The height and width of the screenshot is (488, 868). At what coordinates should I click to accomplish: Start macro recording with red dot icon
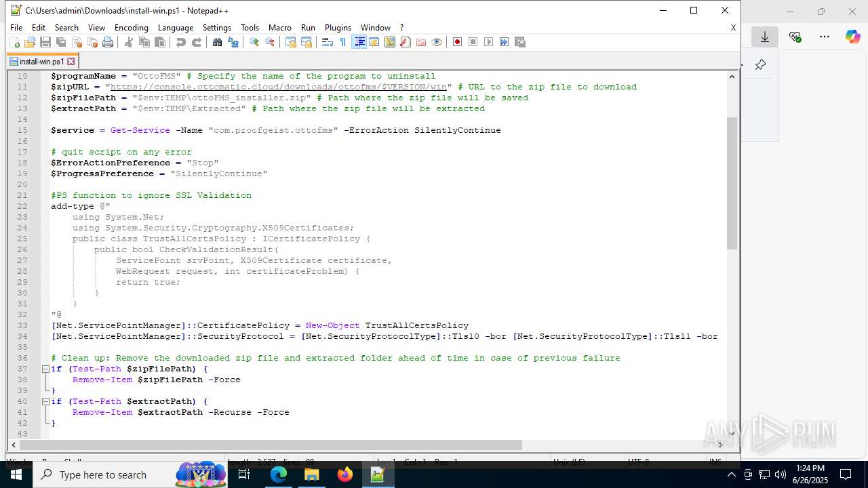[x=458, y=42]
